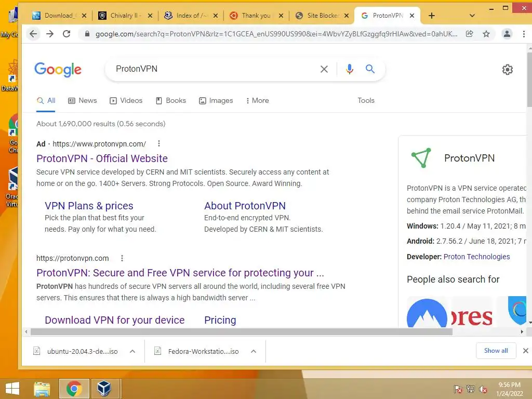Open Proton Technologies developer link

tap(476, 257)
